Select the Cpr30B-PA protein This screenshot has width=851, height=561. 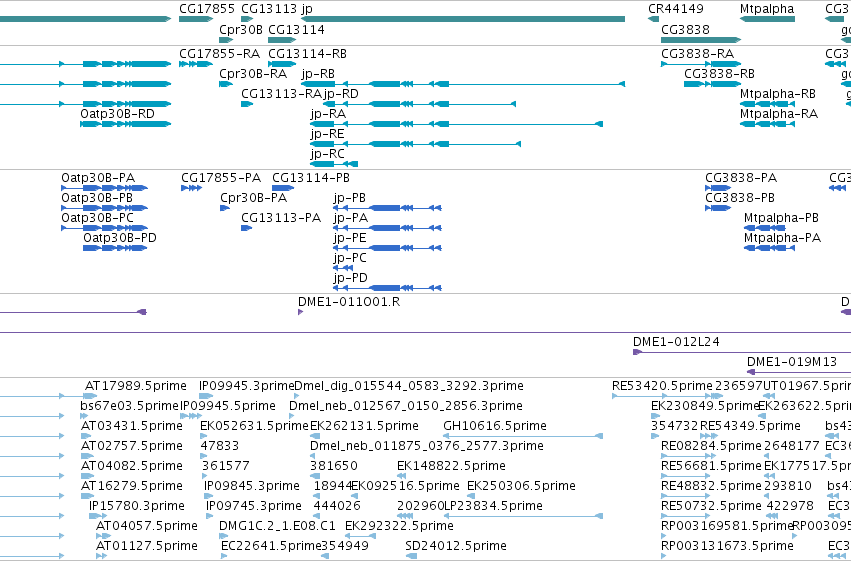[x=225, y=208]
